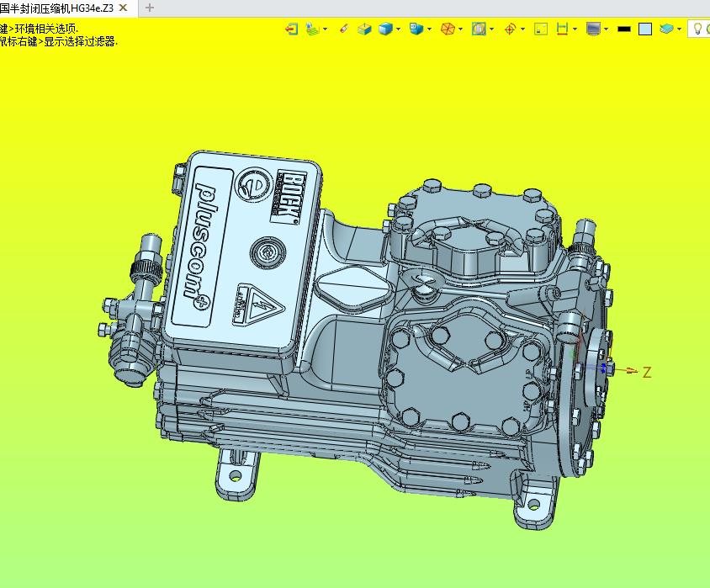Add a new tab with plus button
The height and width of the screenshot is (588, 710).
(x=150, y=8)
